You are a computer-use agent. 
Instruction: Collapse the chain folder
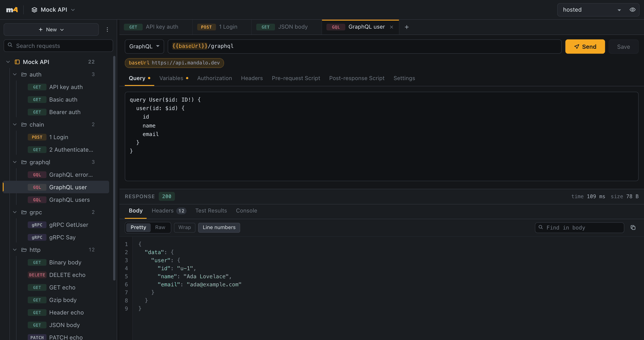(15, 124)
